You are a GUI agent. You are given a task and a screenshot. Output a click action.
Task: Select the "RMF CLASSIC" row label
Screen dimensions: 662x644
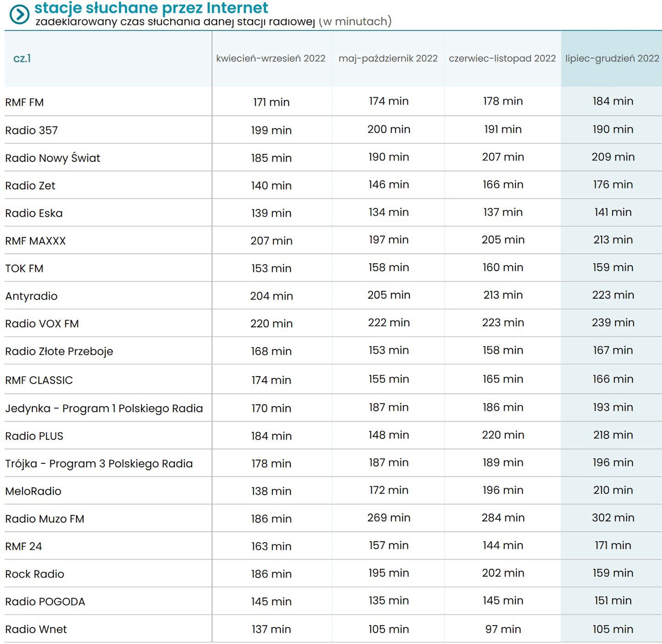coord(39,380)
